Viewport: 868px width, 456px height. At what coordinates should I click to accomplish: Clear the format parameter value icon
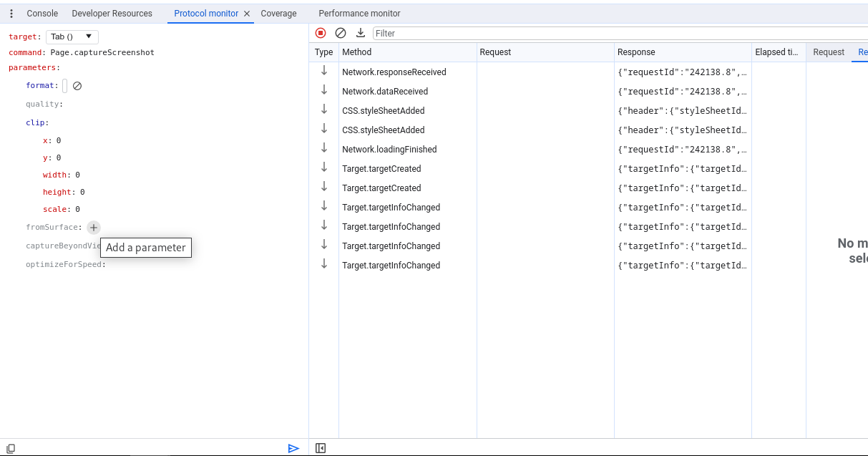77,86
